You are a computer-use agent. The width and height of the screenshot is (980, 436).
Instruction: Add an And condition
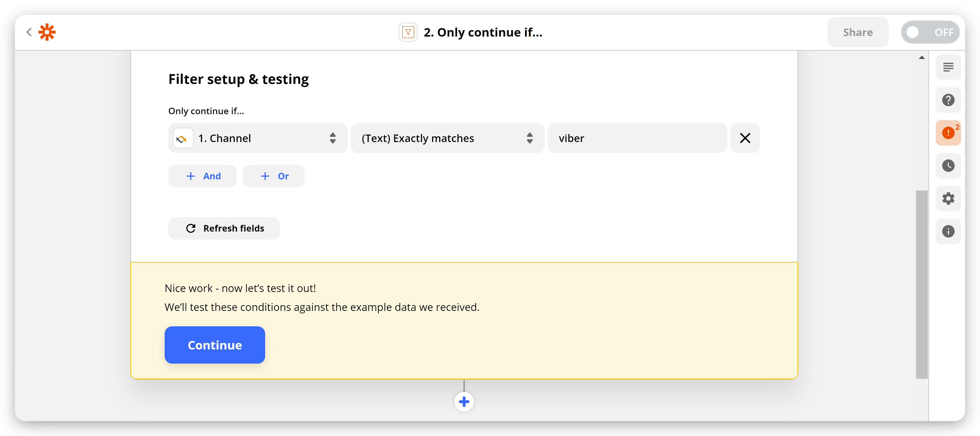(202, 176)
